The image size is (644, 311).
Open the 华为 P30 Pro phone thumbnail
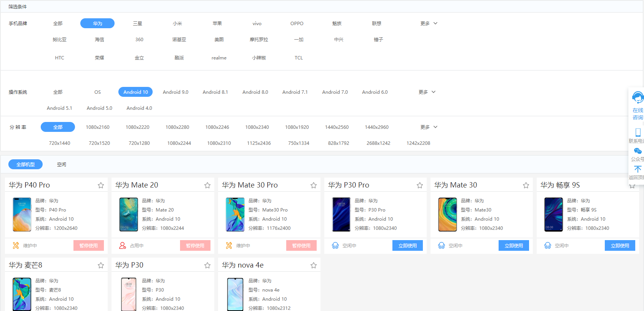pyautogui.click(x=341, y=215)
